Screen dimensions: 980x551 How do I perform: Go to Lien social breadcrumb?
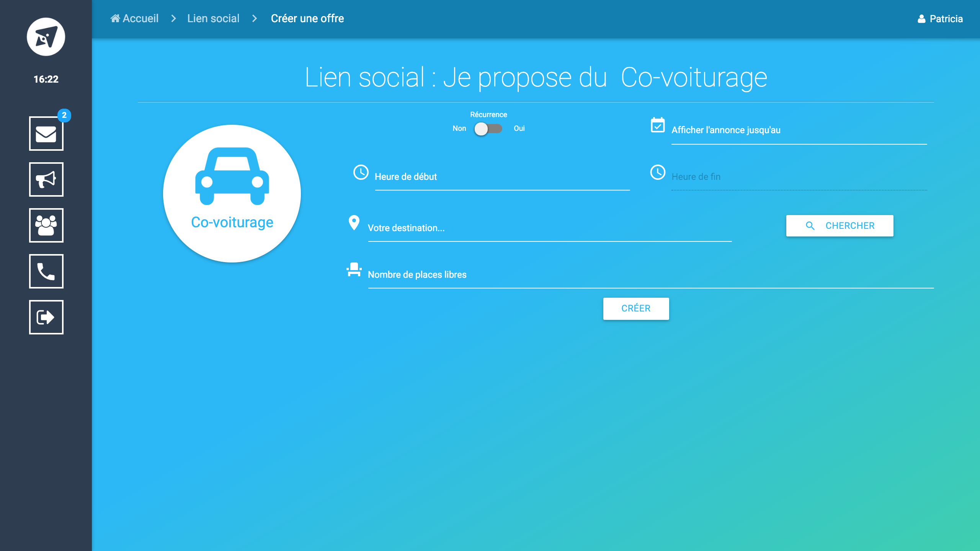(213, 18)
